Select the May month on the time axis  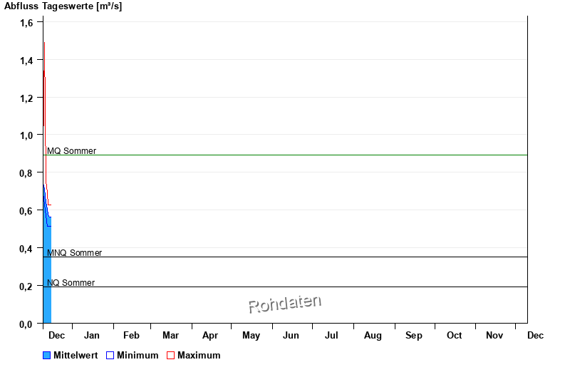(251, 335)
